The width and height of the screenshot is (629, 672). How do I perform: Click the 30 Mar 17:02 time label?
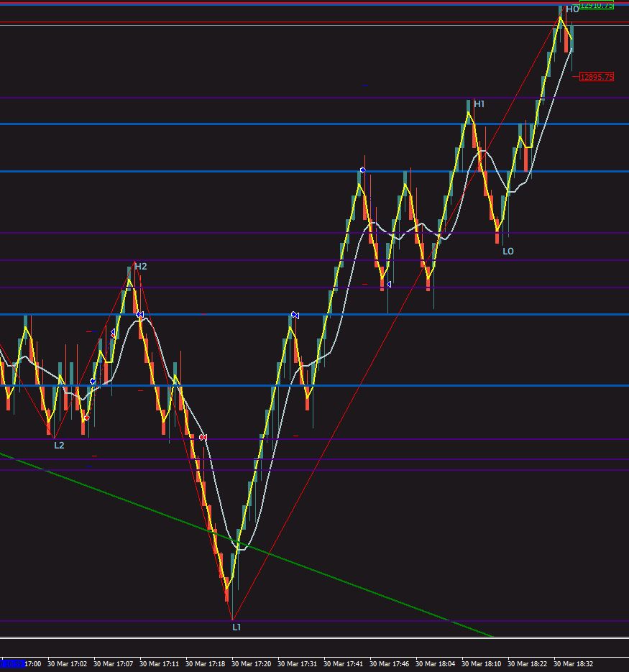67,664
